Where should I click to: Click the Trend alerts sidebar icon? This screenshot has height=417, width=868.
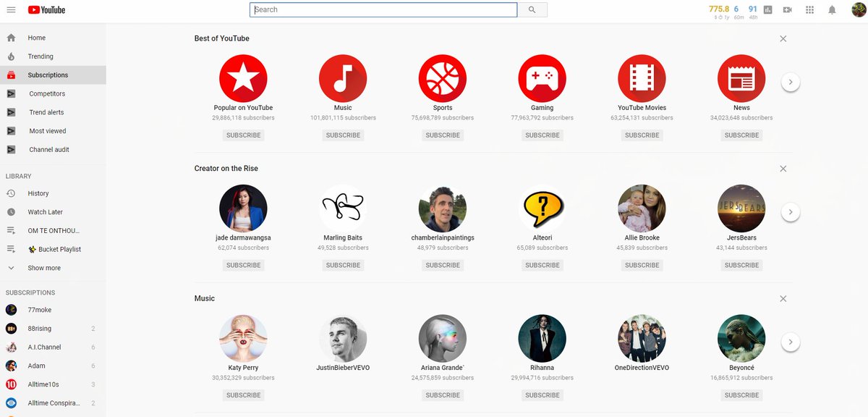pos(11,112)
